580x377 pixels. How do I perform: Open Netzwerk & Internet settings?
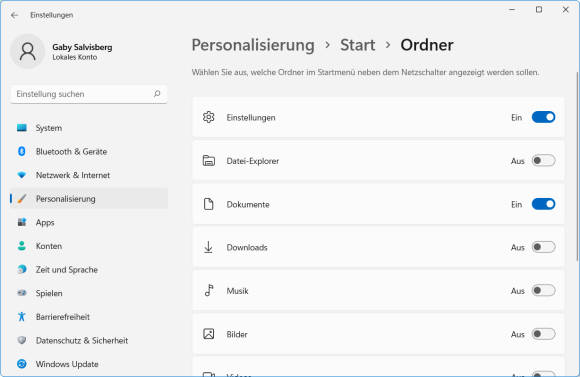tap(89, 175)
